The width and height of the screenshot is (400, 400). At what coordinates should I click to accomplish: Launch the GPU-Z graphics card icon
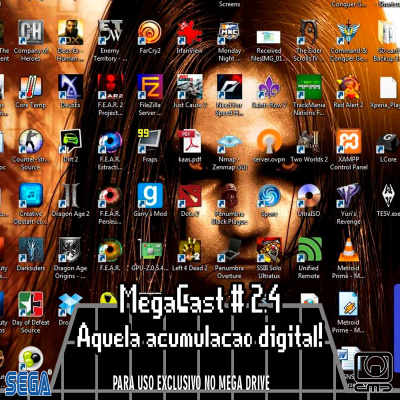(x=150, y=250)
